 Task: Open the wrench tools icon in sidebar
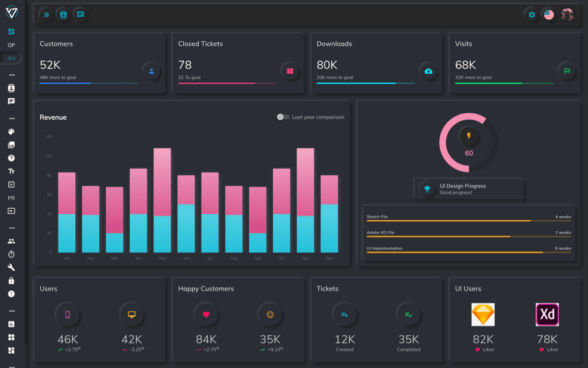coord(11,267)
